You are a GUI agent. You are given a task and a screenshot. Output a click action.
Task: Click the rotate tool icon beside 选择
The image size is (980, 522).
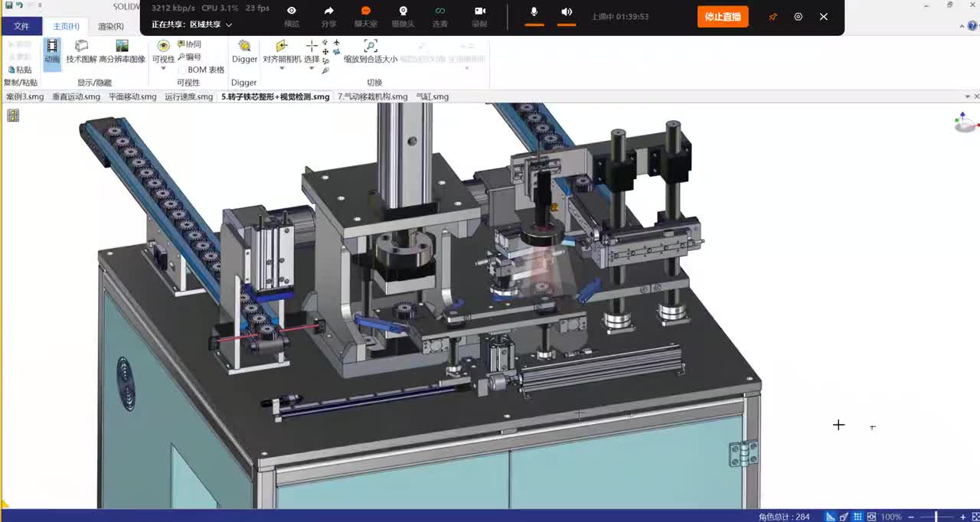point(325,43)
